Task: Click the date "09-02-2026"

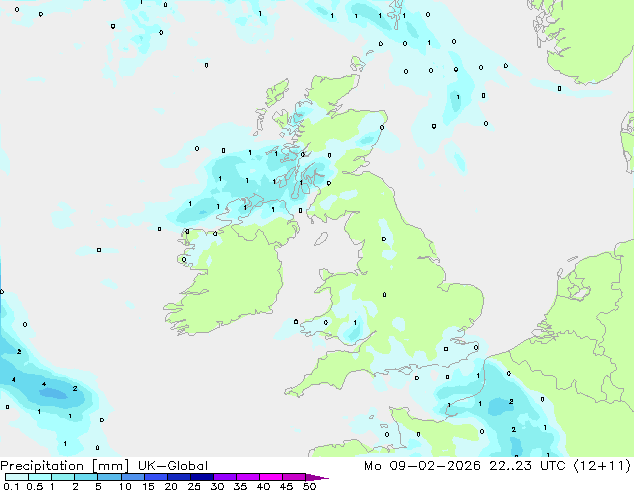Action: click(435, 466)
